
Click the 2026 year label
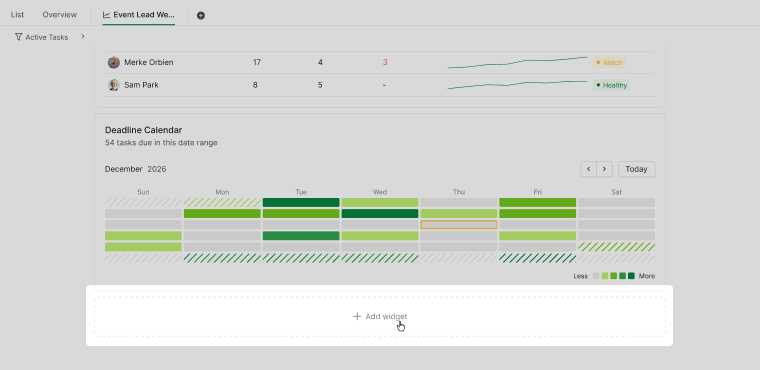157,169
